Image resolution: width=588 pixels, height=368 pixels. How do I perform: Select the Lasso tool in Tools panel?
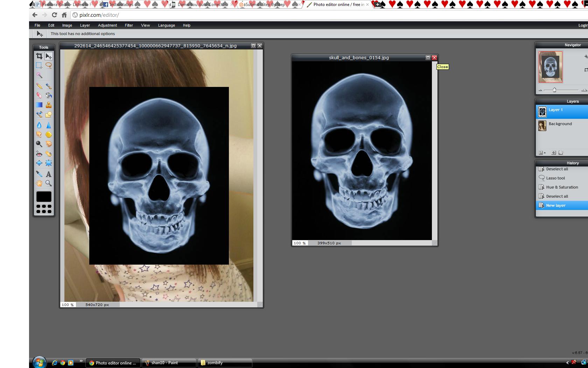tap(49, 66)
